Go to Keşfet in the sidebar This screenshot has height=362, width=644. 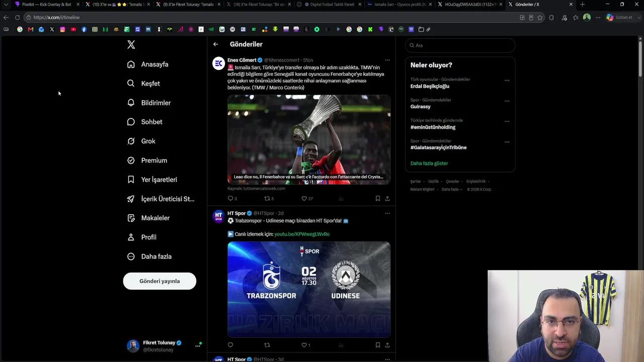pos(144,83)
